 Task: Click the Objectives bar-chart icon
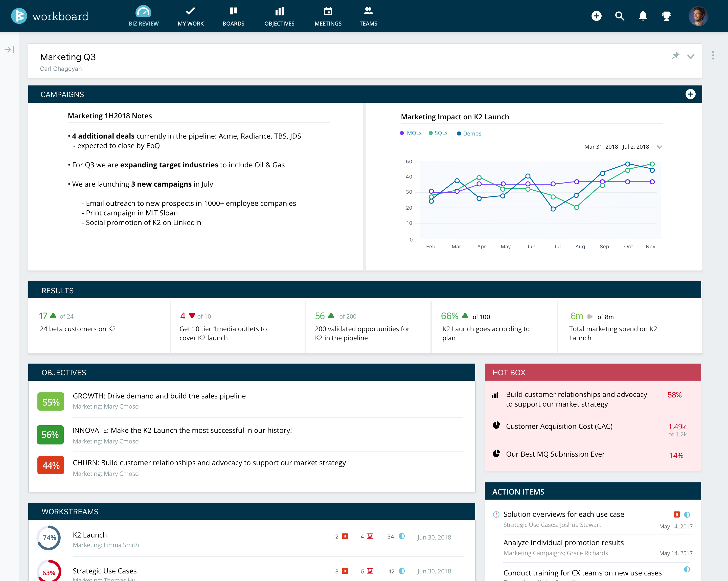279,11
